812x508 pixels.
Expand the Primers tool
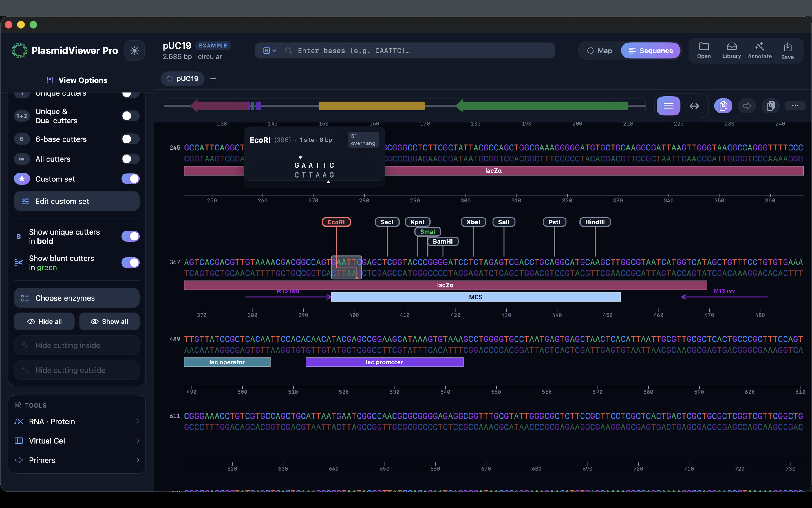(x=77, y=460)
